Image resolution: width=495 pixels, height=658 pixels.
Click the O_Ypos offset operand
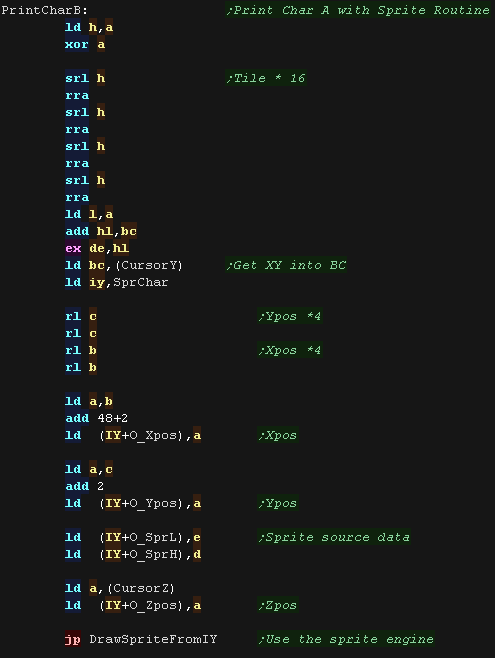tap(153, 503)
